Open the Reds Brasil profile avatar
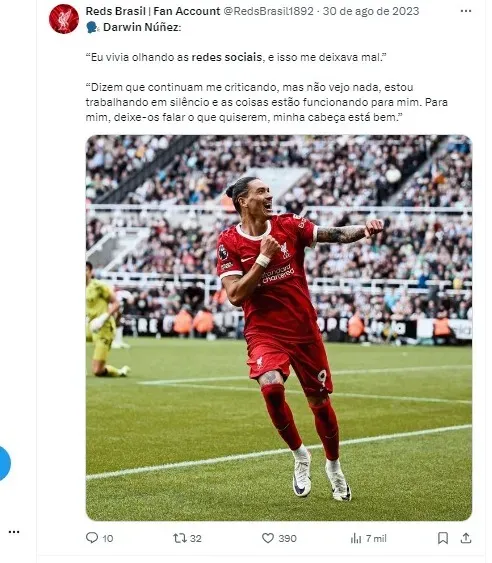 (64, 19)
